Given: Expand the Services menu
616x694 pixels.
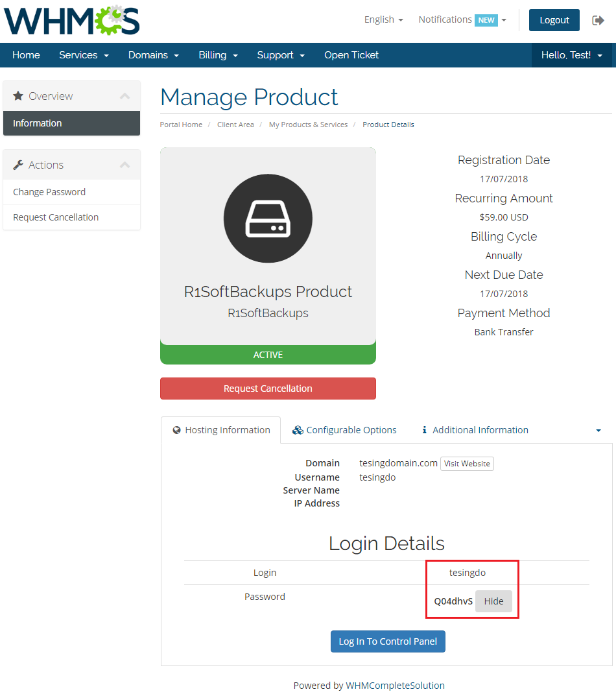Looking at the screenshot, I should pyautogui.click(x=84, y=55).
